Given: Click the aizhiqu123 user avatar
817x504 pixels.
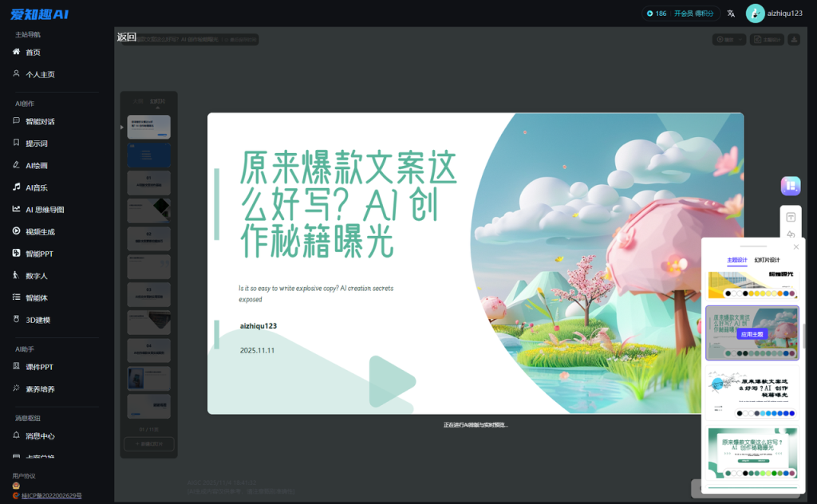Looking at the screenshot, I should click(755, 14).
